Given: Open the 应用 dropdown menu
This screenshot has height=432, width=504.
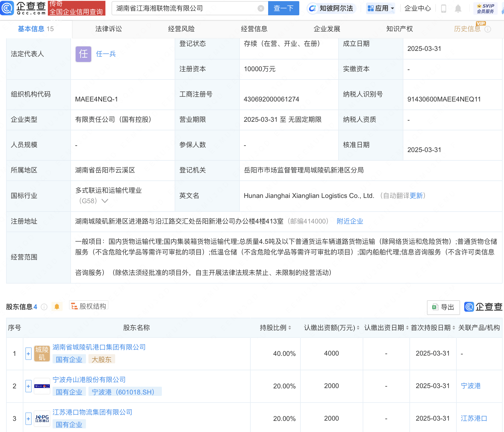Looking at the screenshot, I should point(381,8).
